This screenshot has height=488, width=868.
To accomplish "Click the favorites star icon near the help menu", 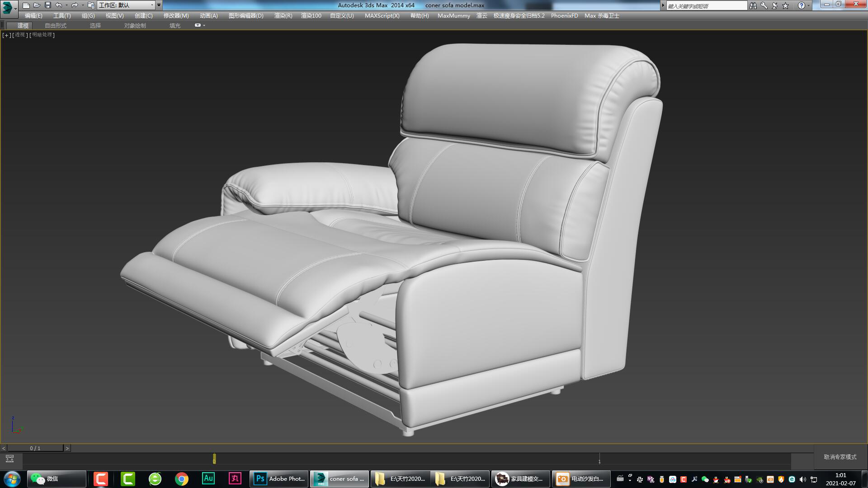I will (x=784, y=5).
